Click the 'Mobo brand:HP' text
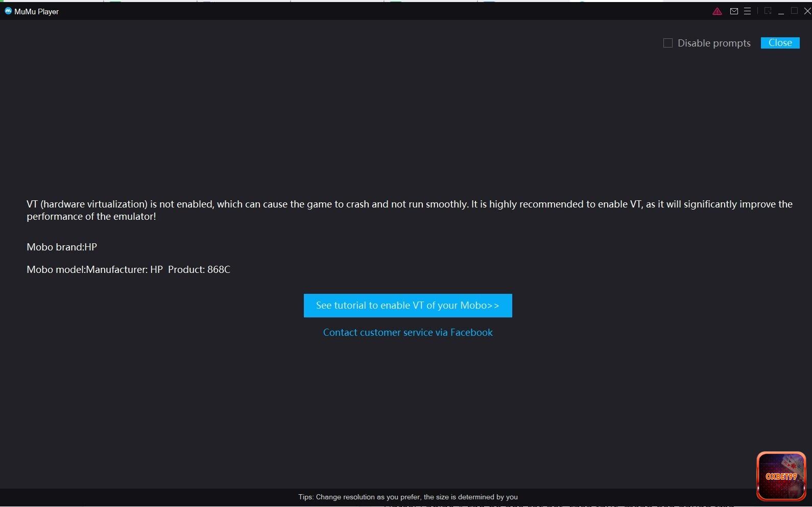 click(x=62, y=247)
